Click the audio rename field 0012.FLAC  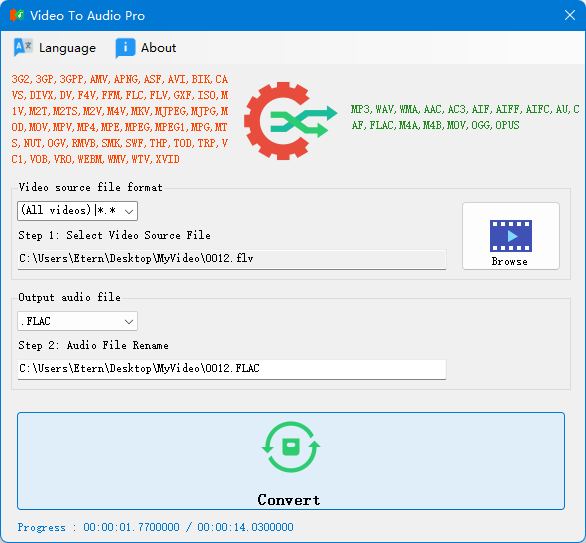232,369
